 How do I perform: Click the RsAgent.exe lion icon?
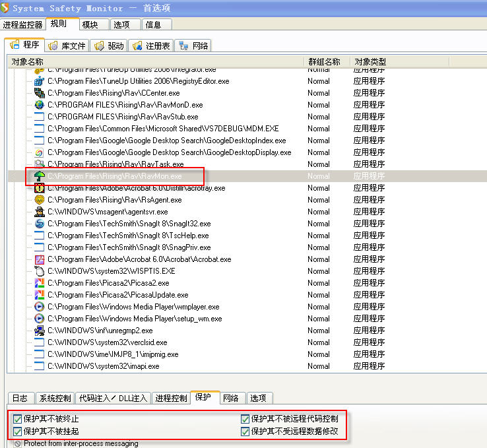point(39,200)
